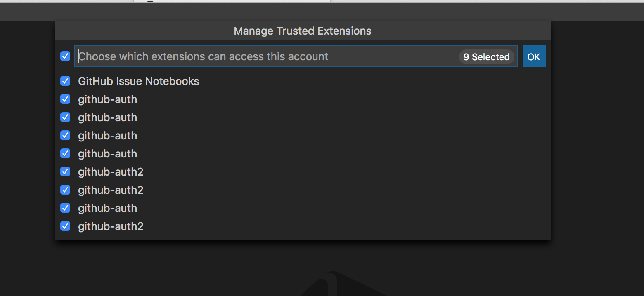Uncheck the GitHub Issue Notebooks checkbox
Image resolution: width=644 pixels, height=296 pixels.
65,81
